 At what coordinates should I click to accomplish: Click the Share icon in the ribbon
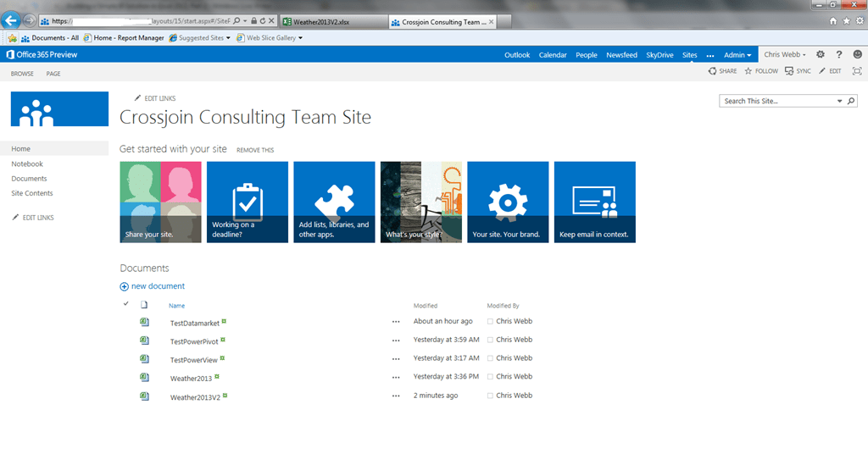tap(712, 71)
